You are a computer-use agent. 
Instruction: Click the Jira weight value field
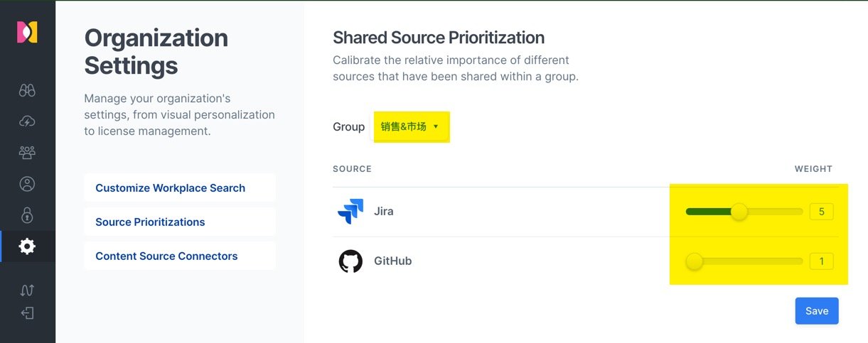coord(821,212)
